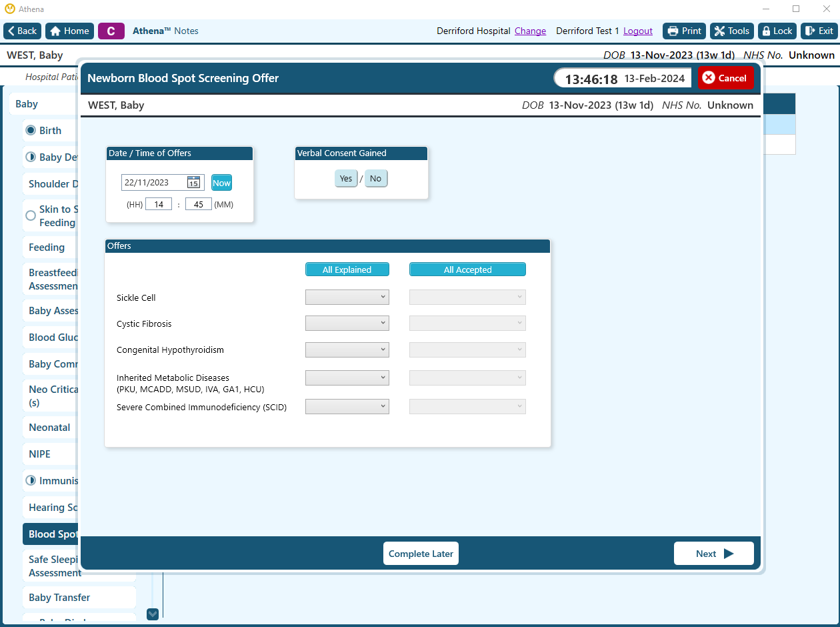Image resolution: width=840 pixels, height=627 pixels.
Task: Click the Change hospital link
Action: (x=530, y=31)
